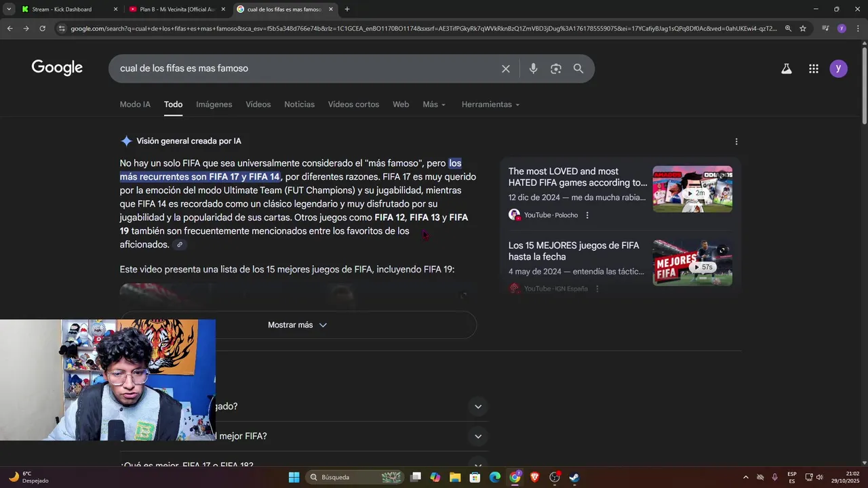Viewport: 868px width, 488px height.
Task: Click the Windows taskbar Búsqueda search box
Action: pyautogui.click(x=355, y=477)
